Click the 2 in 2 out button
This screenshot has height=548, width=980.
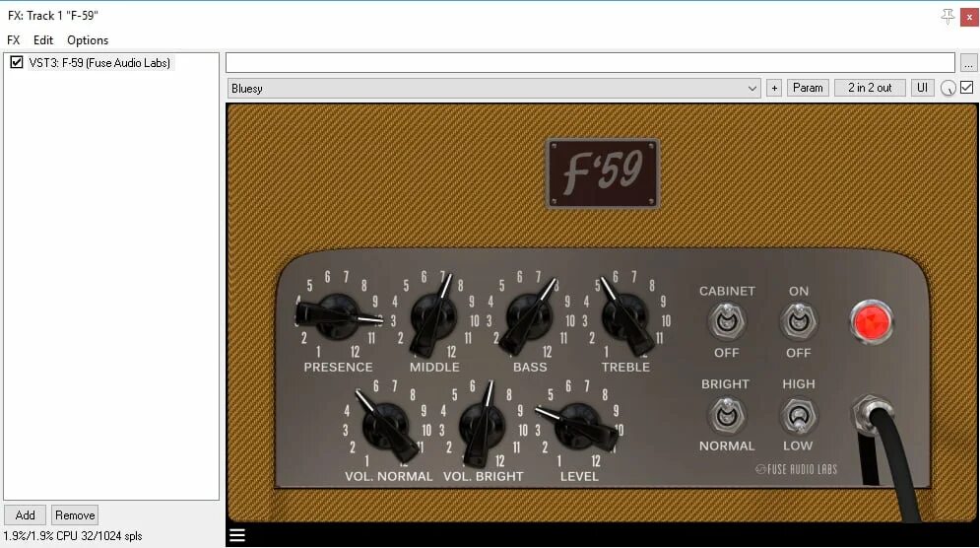[x=870, y=88]
